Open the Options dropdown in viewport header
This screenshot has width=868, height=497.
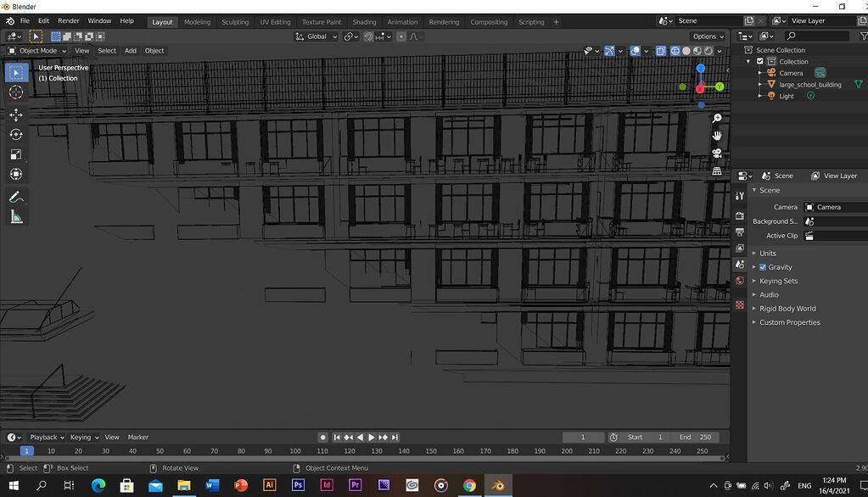(708, 36)
